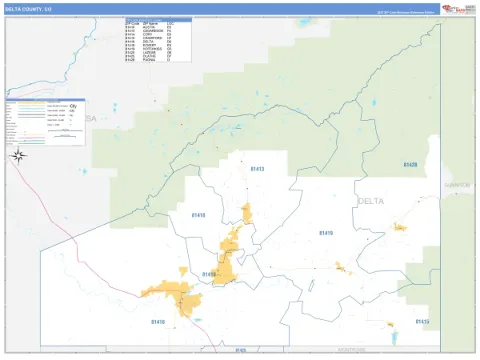
Task: Click the CRAWFORD row in ZIP table
Action: [158, 38]
